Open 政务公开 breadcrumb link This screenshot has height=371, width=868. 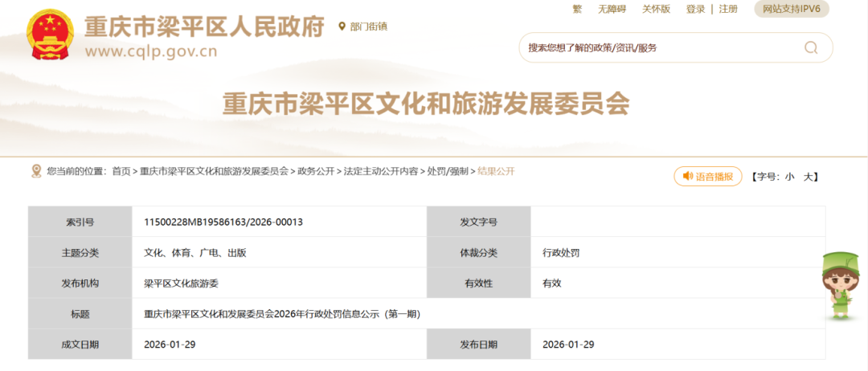[316, 171]
